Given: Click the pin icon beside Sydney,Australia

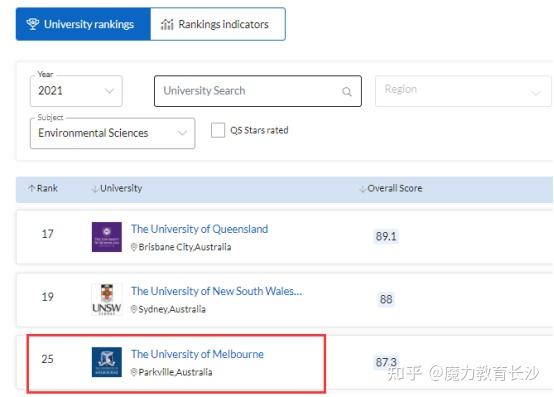Looking at the screenshot, I should 134,309.
